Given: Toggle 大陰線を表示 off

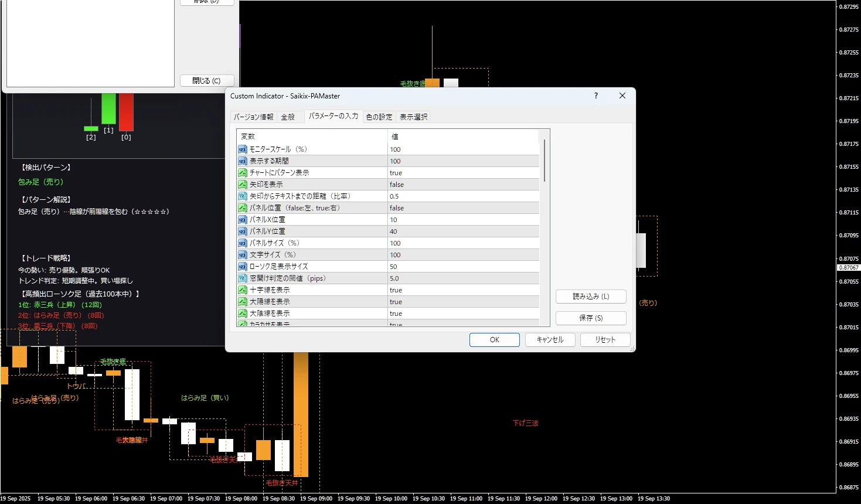Looking at the screenshot, I should [x=463, y=313].
